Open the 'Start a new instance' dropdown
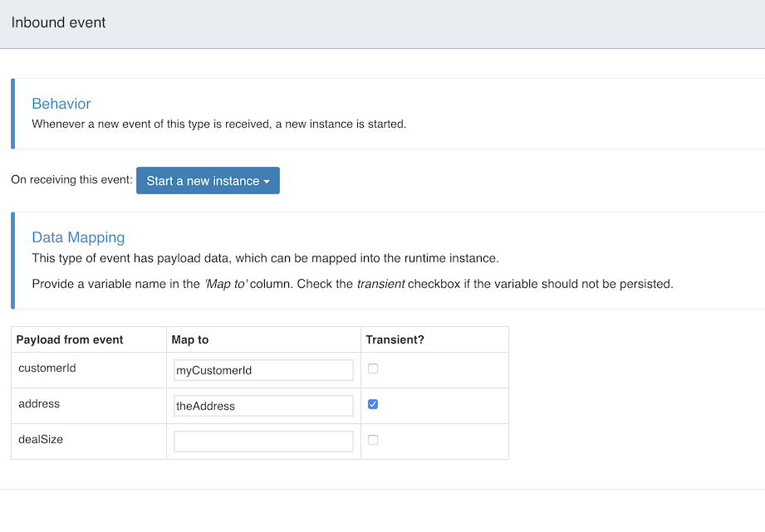Screen dimensions: 765x532 (x=208, y=181)
